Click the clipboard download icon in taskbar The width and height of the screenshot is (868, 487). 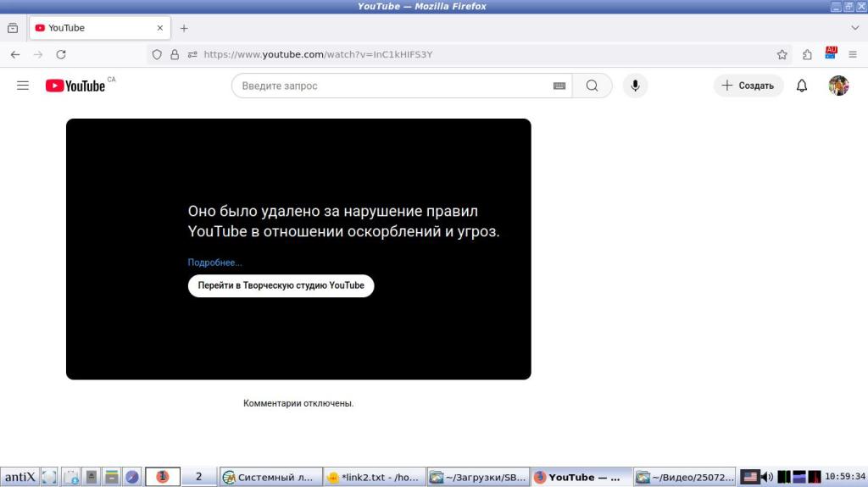[71, 477]
